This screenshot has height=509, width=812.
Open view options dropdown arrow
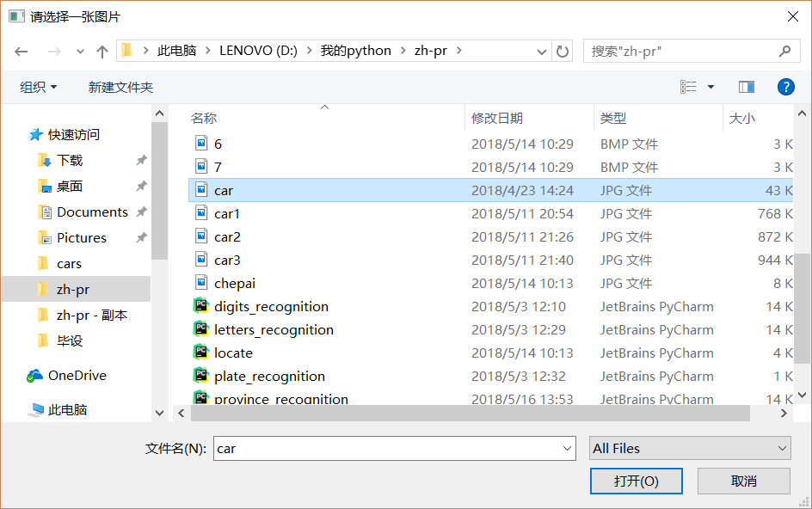coord(711,87)
